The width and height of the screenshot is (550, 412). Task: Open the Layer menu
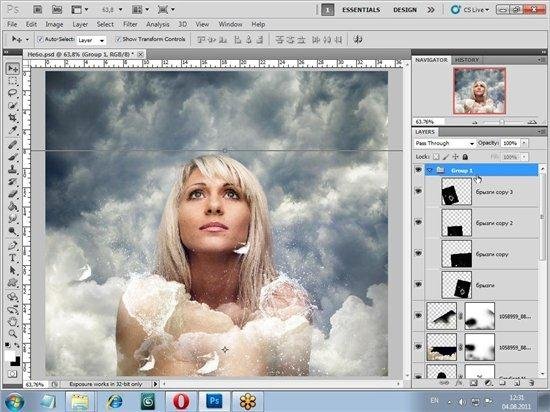point(80,24)
